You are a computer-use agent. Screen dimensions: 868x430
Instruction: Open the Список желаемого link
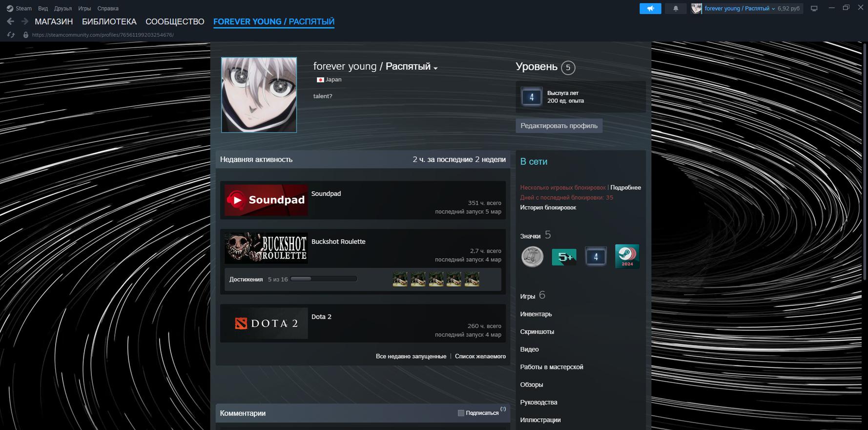click(x=480, y=356)
